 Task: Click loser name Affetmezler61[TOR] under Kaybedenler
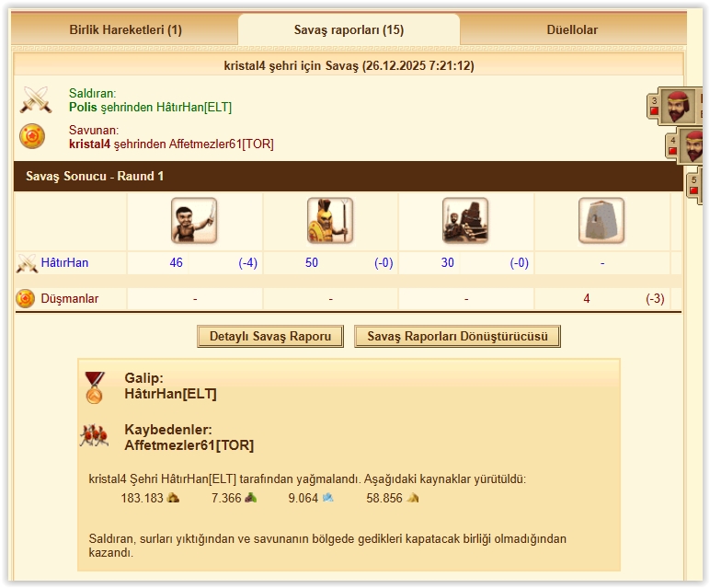189,445
